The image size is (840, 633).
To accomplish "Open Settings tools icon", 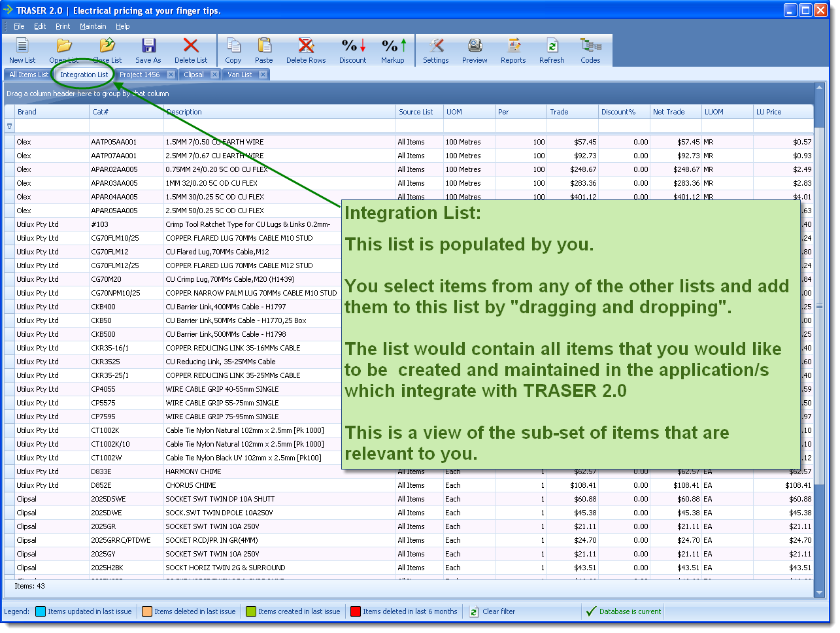I will coord(436,45).
